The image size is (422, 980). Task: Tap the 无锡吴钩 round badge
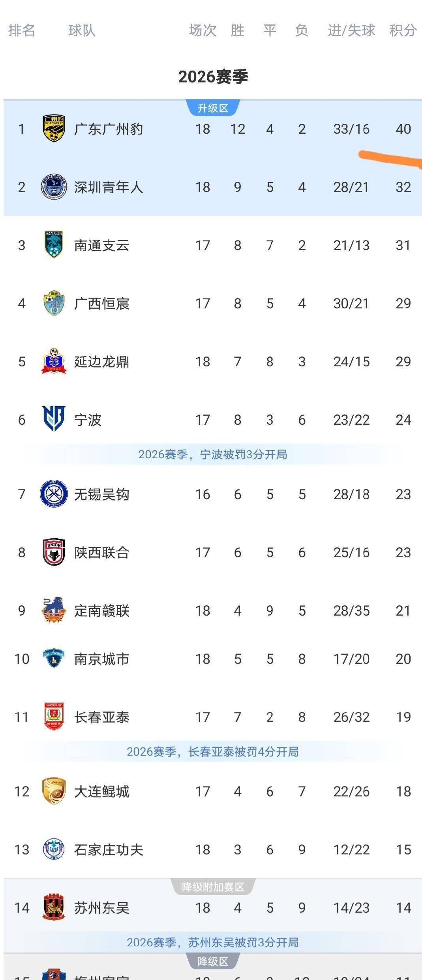click(54, 494)
